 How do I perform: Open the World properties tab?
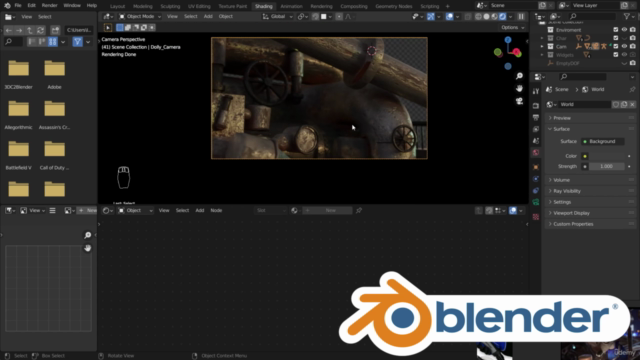click(x=536, y=152)
